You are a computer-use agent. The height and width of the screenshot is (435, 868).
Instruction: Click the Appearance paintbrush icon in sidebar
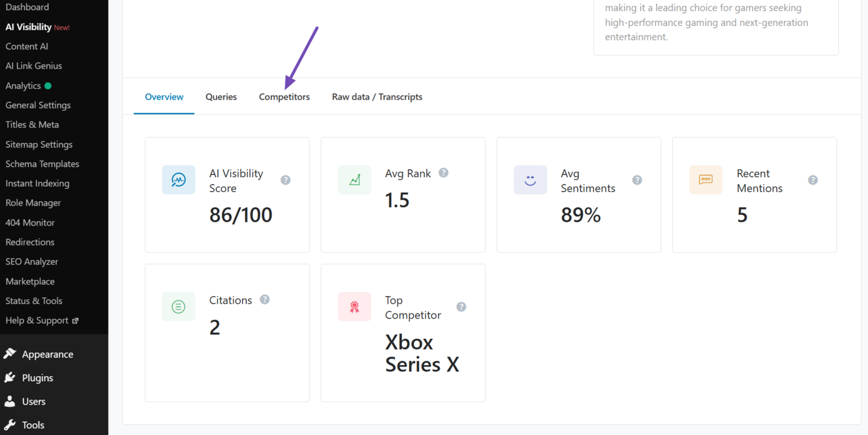pyautogui.click(x=10, y=354)
